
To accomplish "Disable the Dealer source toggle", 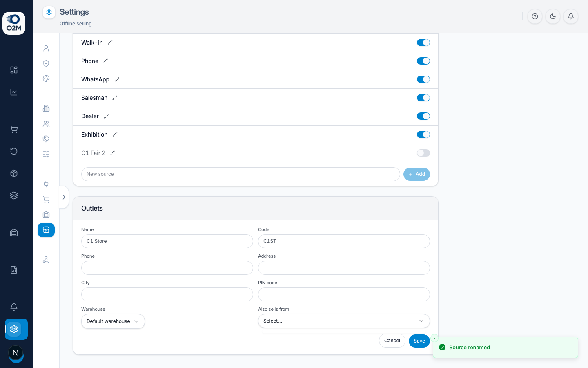I will 423,116.
